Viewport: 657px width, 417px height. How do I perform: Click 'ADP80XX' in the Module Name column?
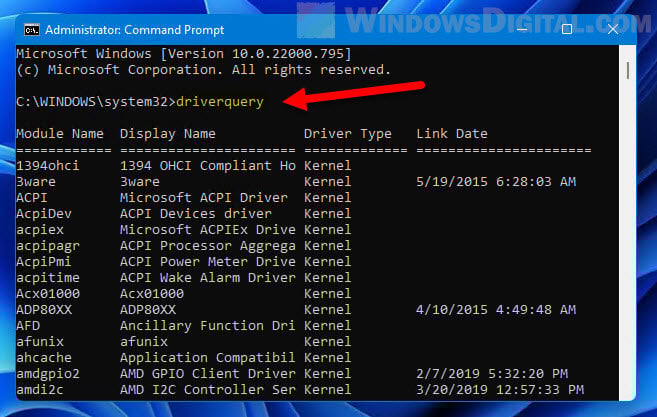pos(44,310)
